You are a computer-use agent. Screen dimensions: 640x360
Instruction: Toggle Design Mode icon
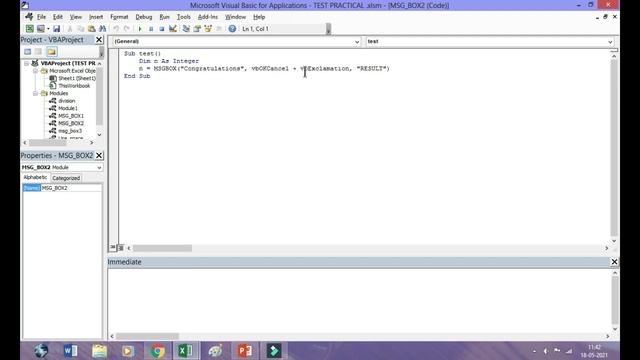(173, 29)
